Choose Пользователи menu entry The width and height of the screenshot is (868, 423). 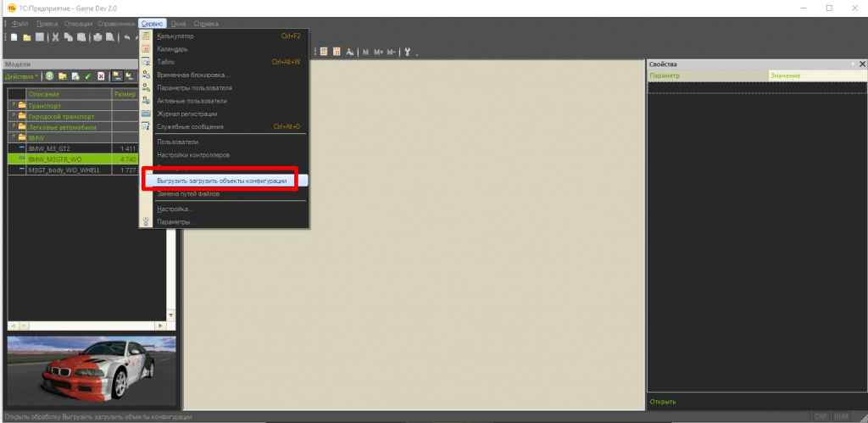pyautogui.click(x=224, y=142)
